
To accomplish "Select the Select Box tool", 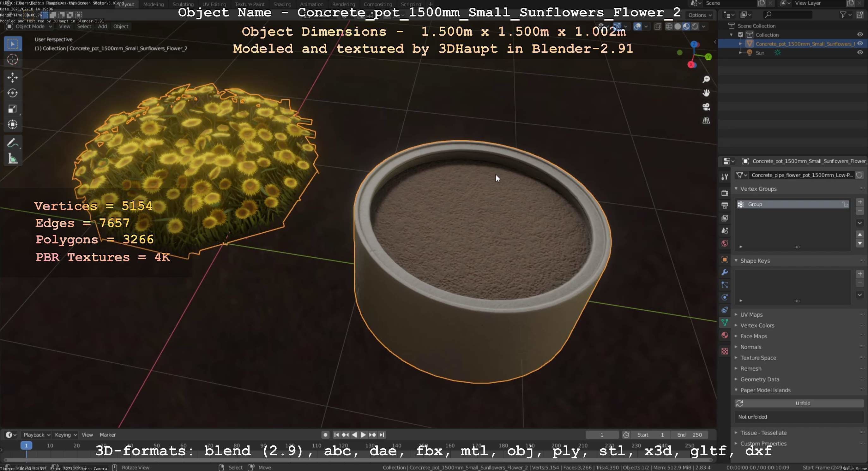I will (x=13, y=44).
